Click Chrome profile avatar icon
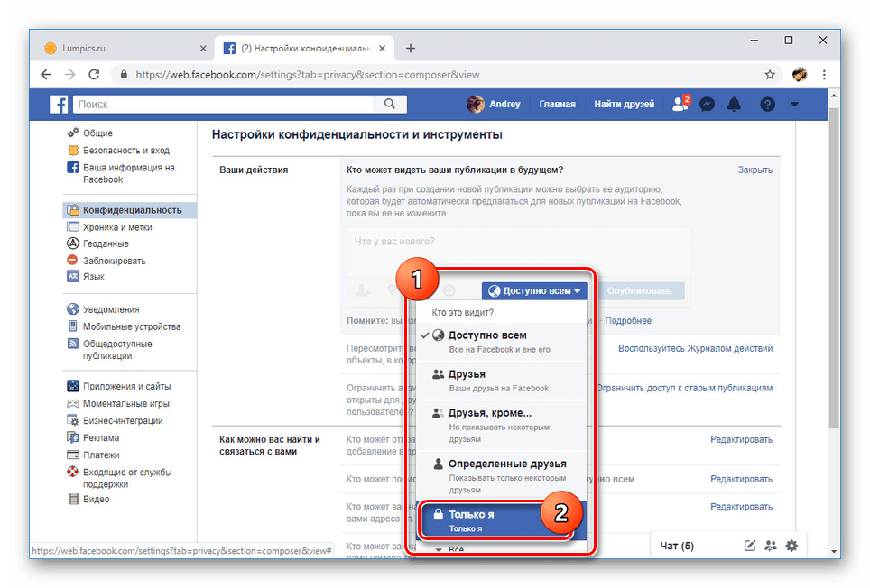This screenshot has width=870, height=588. (x=800, y=74)
